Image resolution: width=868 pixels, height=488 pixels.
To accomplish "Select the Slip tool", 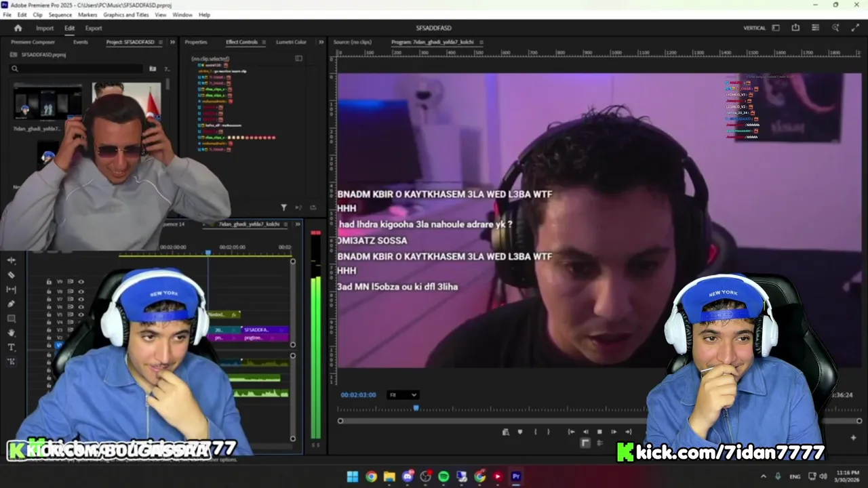I will click(x=11, y=289).
